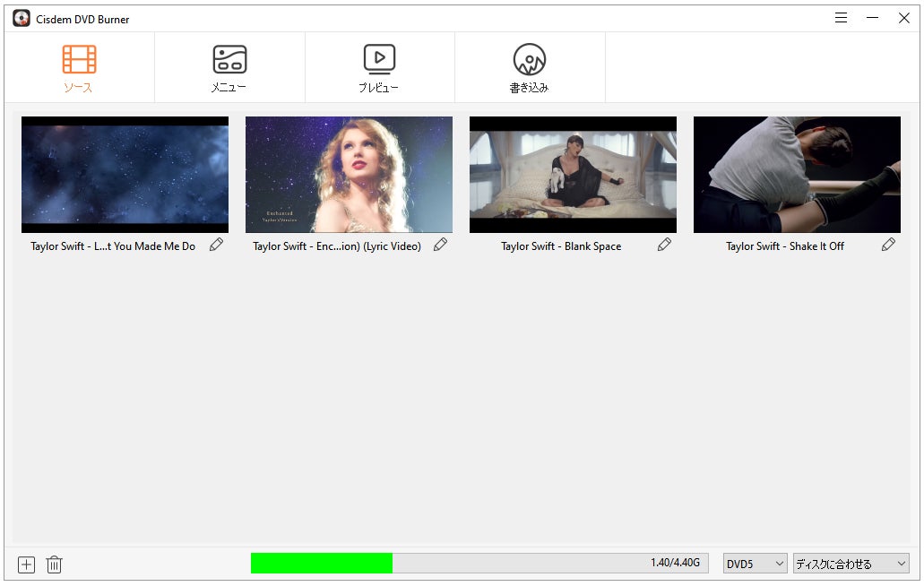This screenshot has width=924, height=586.
Task: Edit the Look What You Made Me Do video
Action: [216, 245]
